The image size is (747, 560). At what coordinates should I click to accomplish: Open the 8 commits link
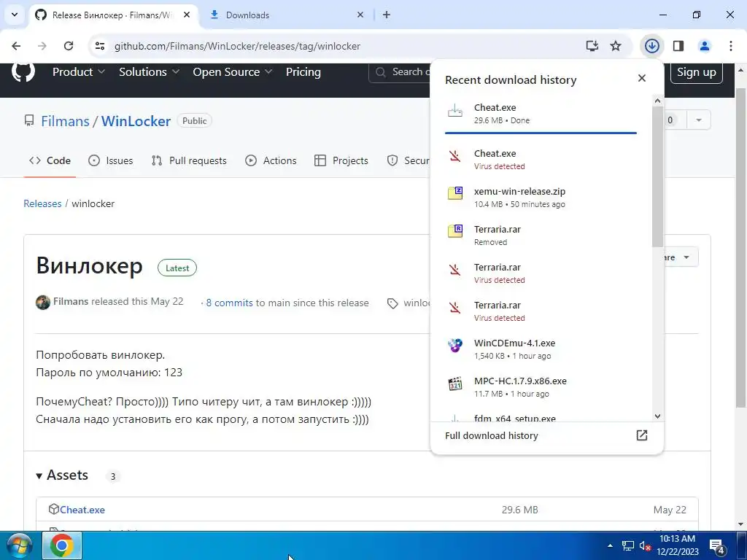click(229, 303)
